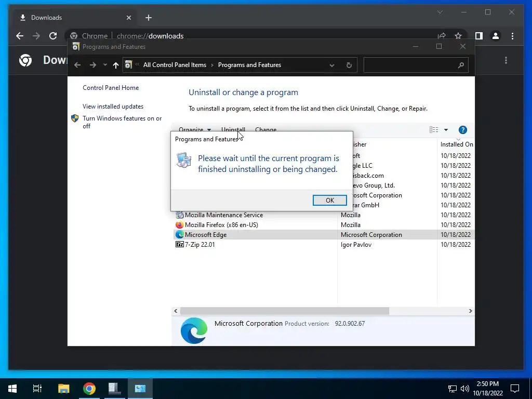Go forward in Programs and Features window

[x=92, y=65]
